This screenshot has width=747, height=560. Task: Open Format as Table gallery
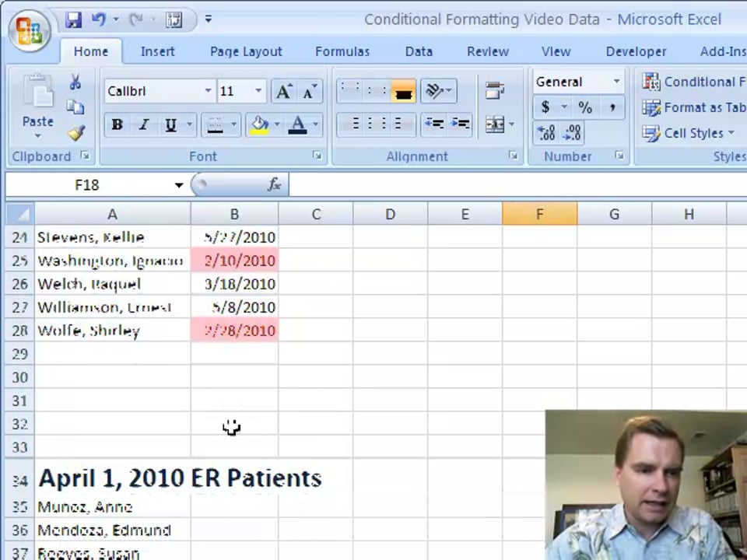tap(694, 107)
